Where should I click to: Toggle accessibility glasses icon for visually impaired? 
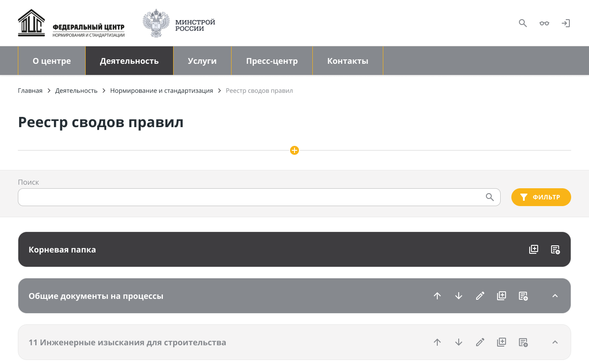544,23
